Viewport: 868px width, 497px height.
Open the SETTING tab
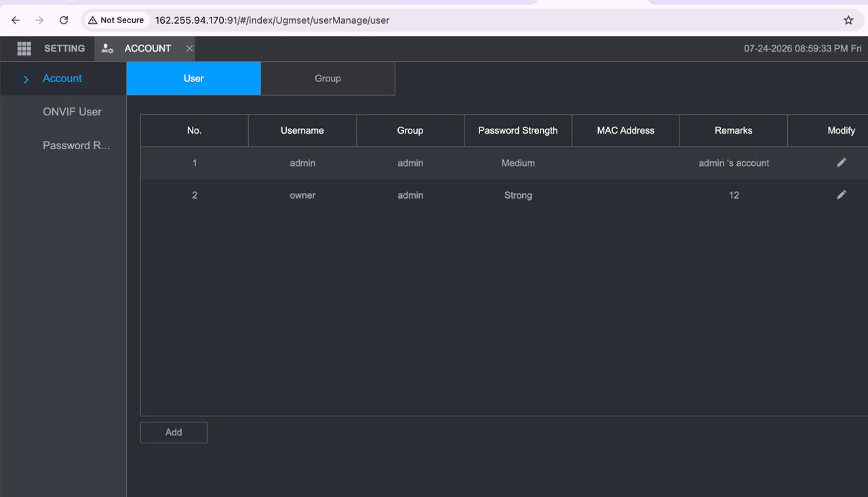tap(64, 48)
